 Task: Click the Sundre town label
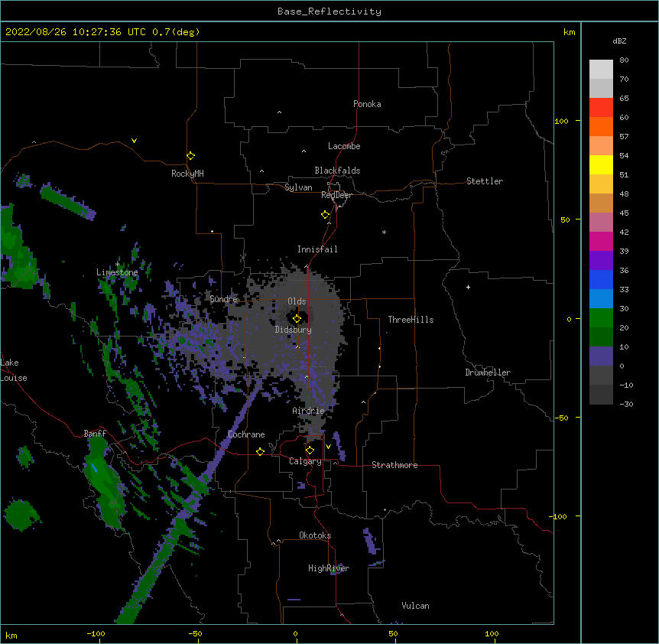pos(223,299)
